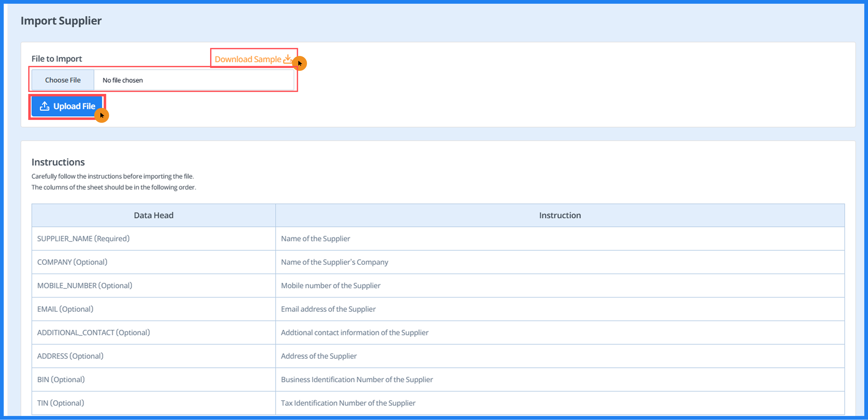Image resolution: width=868 pixels, height=420 pixels.
Task: Select the ADDRESS (Optional) cell
Action: coord(70,356)
